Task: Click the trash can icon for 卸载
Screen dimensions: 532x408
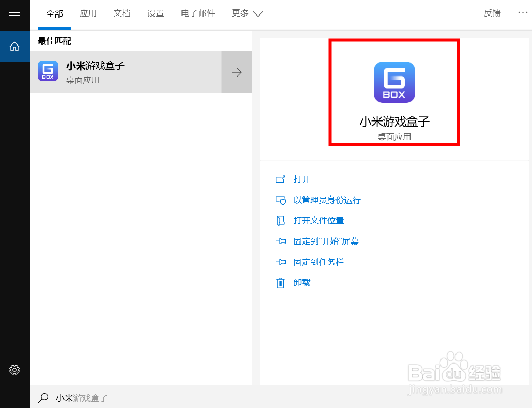Action: tap(280, 283)
